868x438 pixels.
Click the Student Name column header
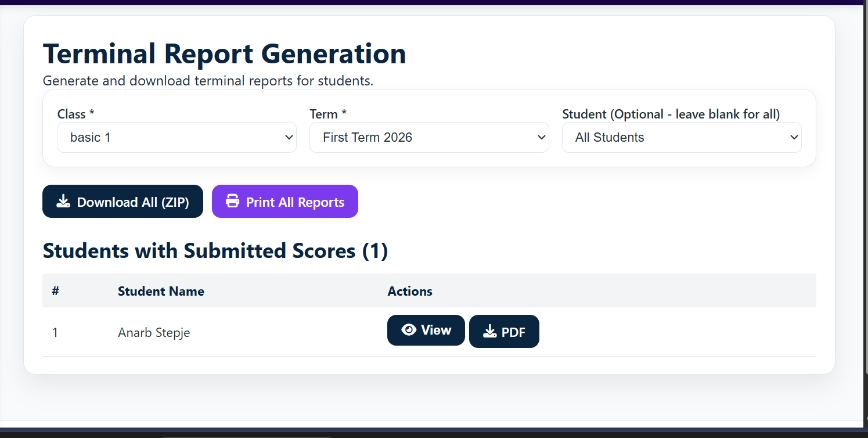161,291
